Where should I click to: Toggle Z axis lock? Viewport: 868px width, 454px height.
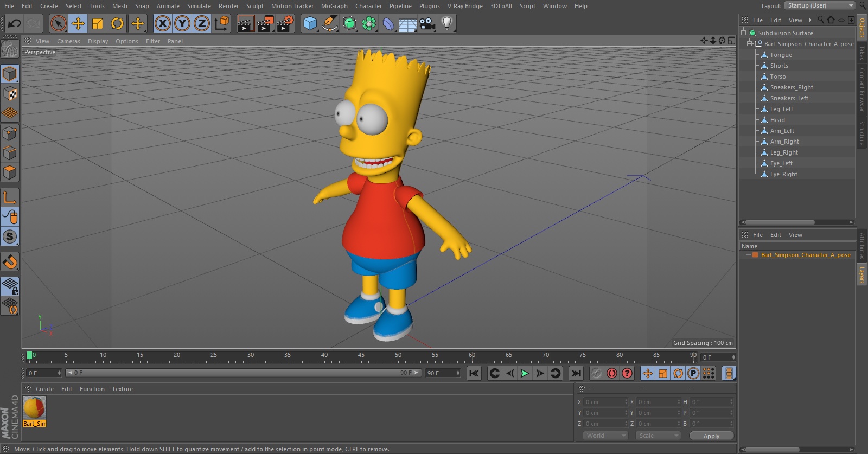click(202, 23)
